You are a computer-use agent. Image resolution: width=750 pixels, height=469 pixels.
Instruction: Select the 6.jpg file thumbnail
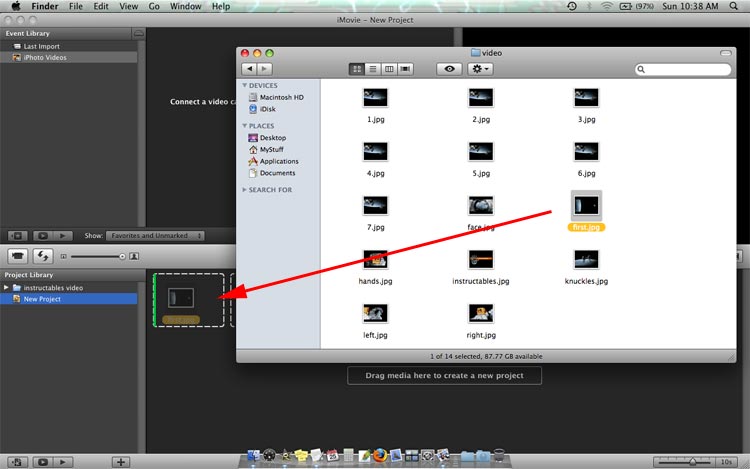click(x=586, y=152)
